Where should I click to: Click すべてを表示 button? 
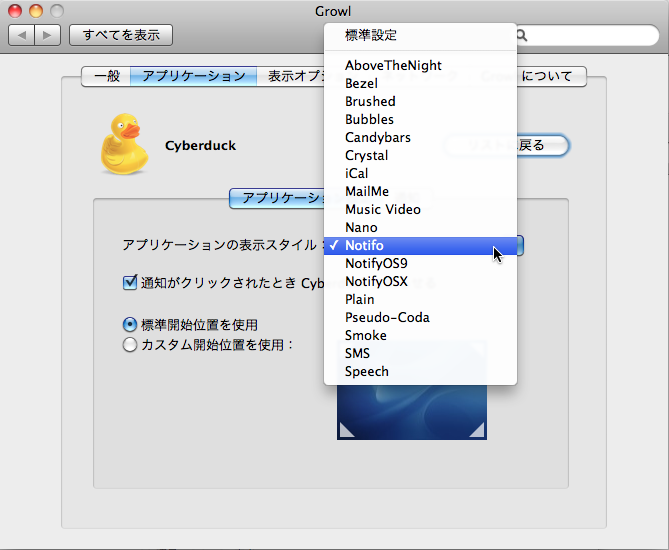tap(121, 35)
